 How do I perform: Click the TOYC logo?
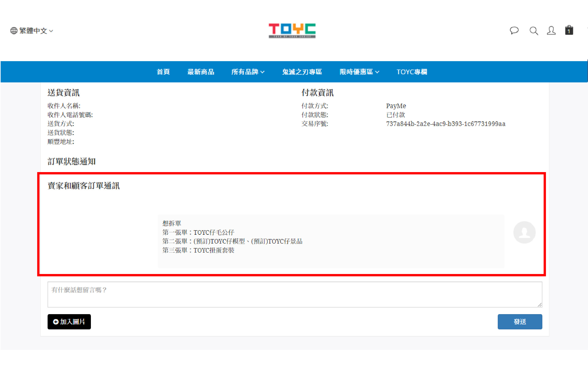click(x=292, y=31)
